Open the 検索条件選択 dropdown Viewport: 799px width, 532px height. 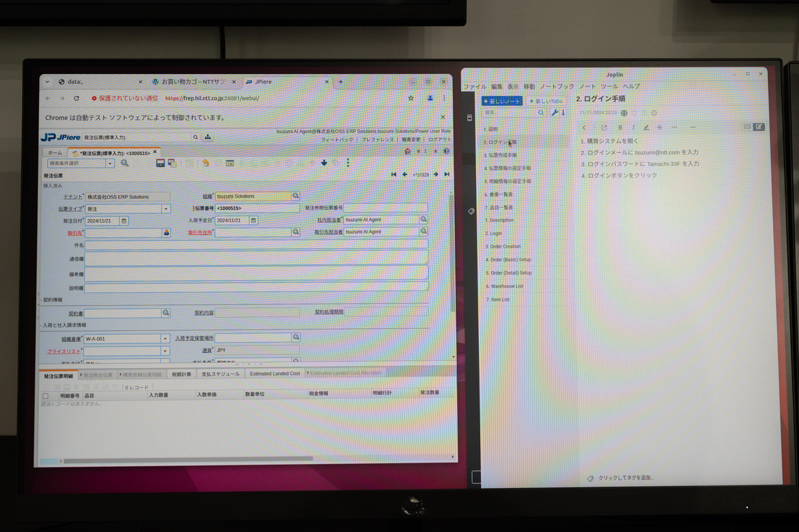(x=111, y=162)
